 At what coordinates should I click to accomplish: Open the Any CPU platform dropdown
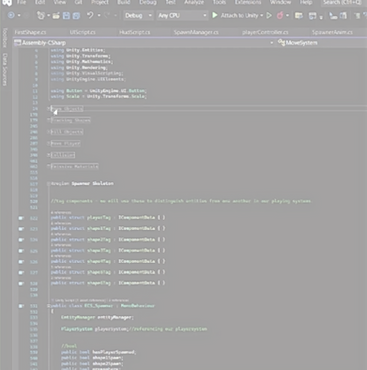pyautogui.click(x=182, y=15)
